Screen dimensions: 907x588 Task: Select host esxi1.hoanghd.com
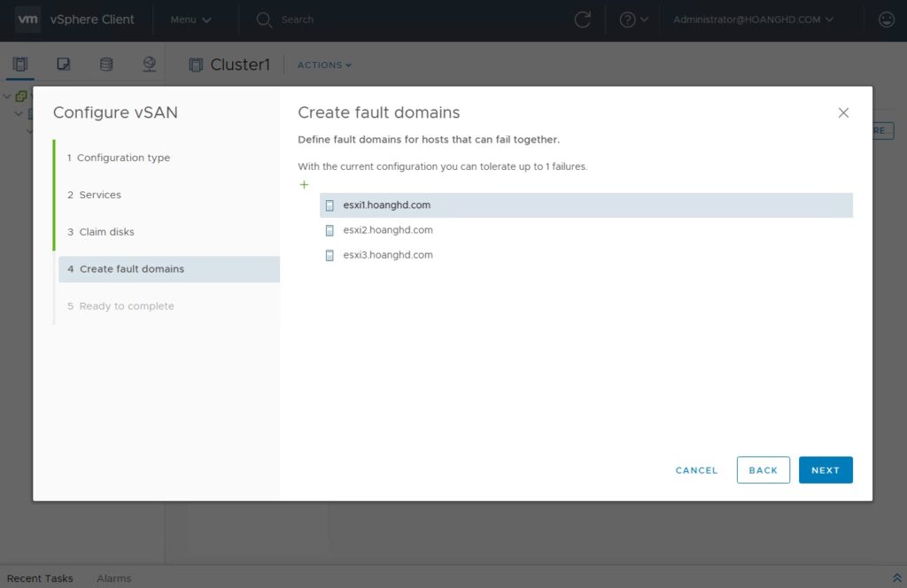click(586, 205)
